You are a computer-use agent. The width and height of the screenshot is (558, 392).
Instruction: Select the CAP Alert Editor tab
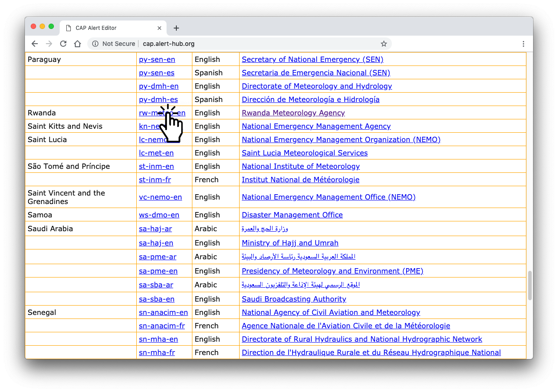pyautogui.click(x=113, y=28)
